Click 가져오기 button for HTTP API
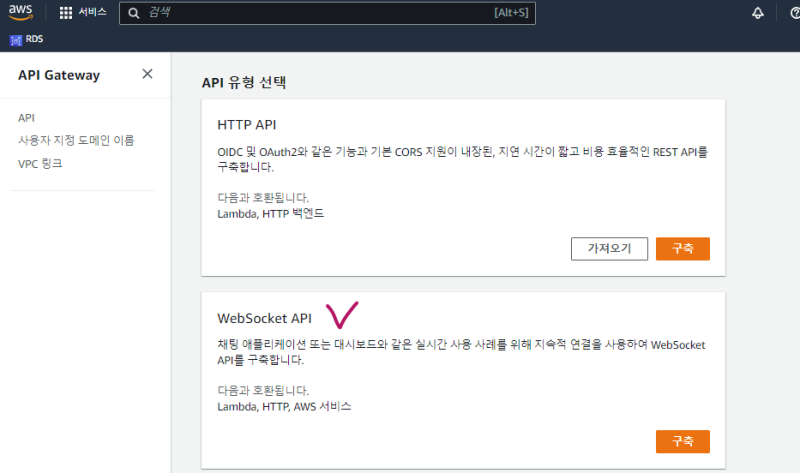 click(x=609, y=249)
